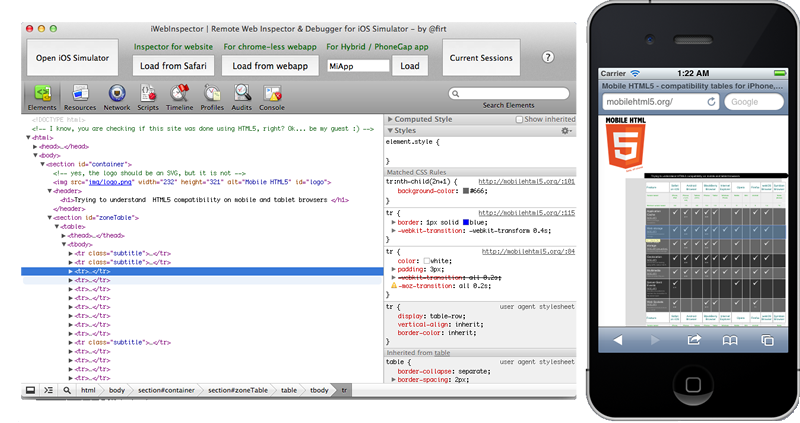Collapse the html node in the DOM tree
The height and width of the screenshot is (423, 800).
click(x=29, y=137)
